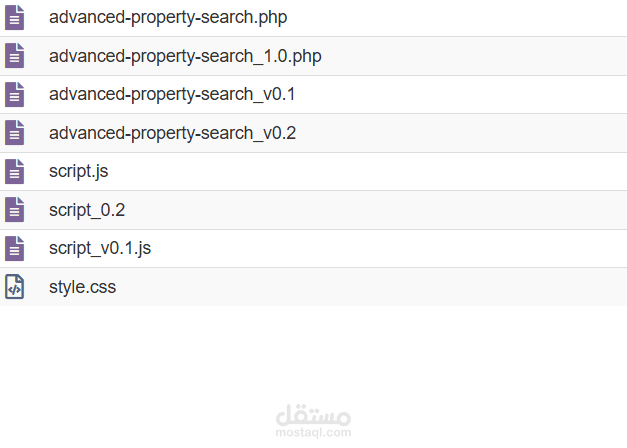The height and width of the screenshot is (448, 627).
Task: Click empty area of the script_0.2 row
Action: 360,210
